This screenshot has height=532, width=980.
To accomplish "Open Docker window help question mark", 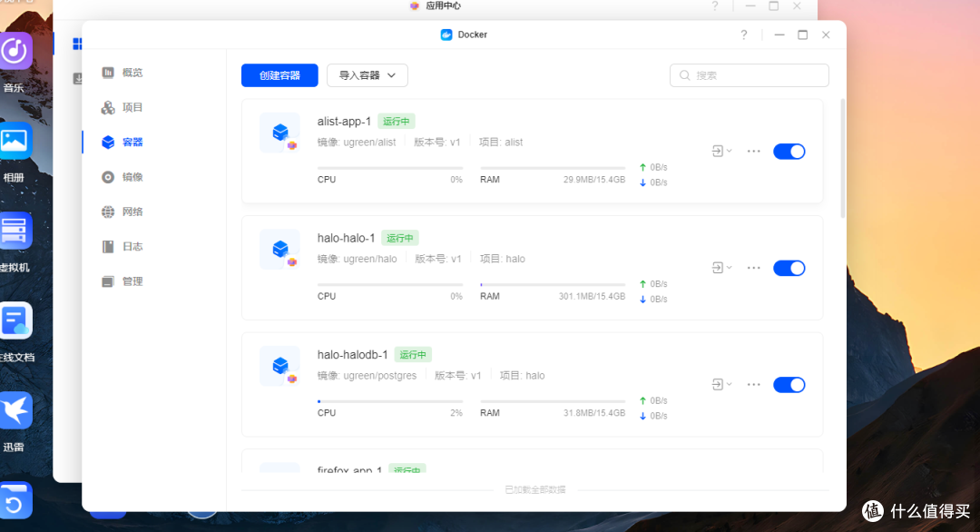I will click(744, 35).
